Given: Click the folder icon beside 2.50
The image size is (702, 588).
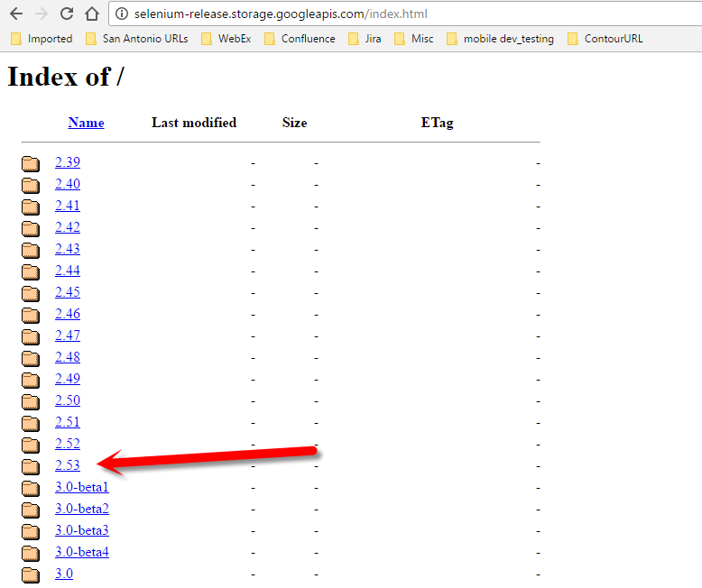Looking at the screenshot, I should (x=31, y=401).
